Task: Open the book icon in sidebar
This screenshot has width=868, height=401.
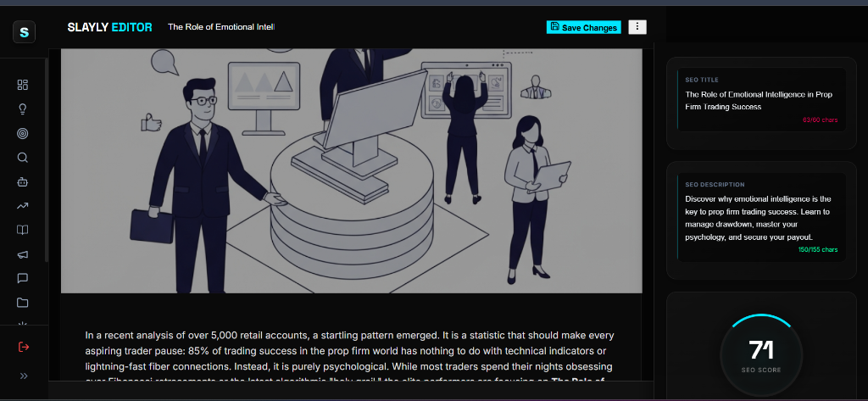Action: 23,230
